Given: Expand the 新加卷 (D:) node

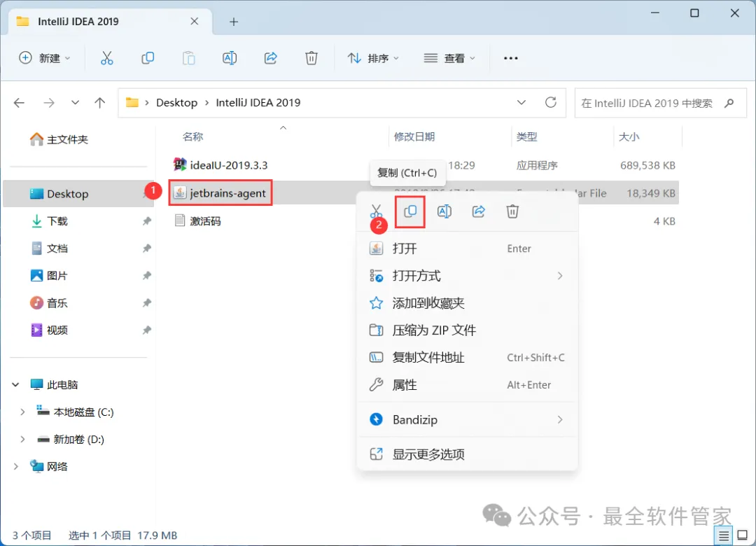Looking at the screenshot, I should coord(22,440).
